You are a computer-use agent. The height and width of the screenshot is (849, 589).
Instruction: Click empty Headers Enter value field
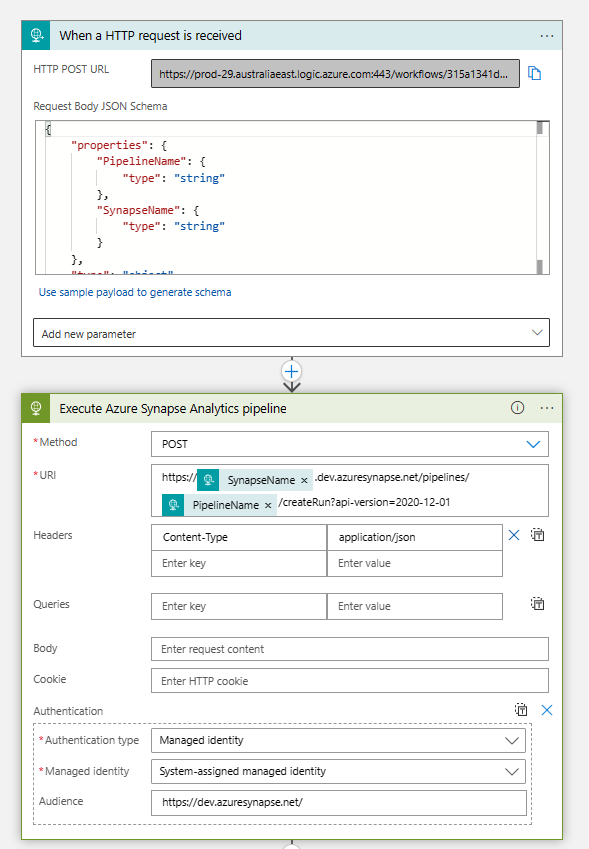(415, 563)
